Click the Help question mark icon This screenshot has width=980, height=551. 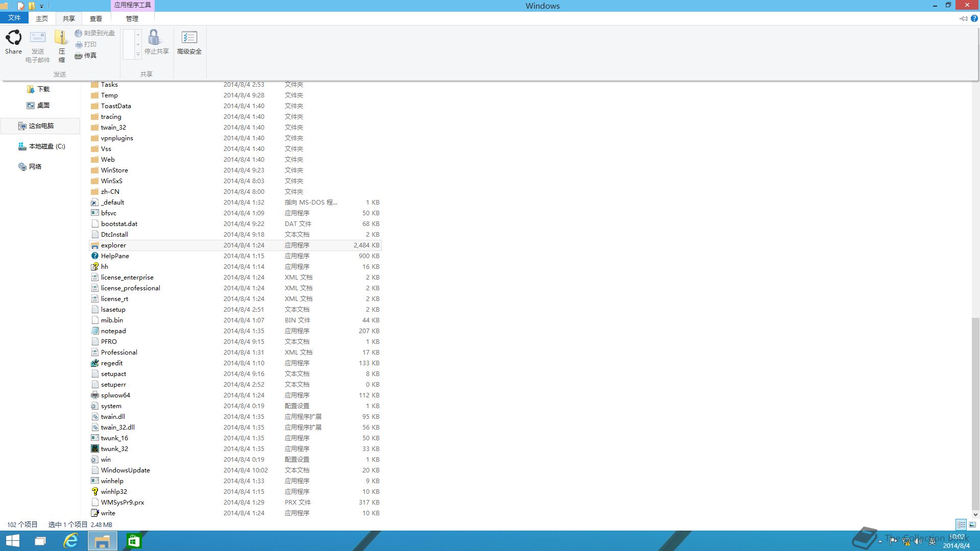974,18
